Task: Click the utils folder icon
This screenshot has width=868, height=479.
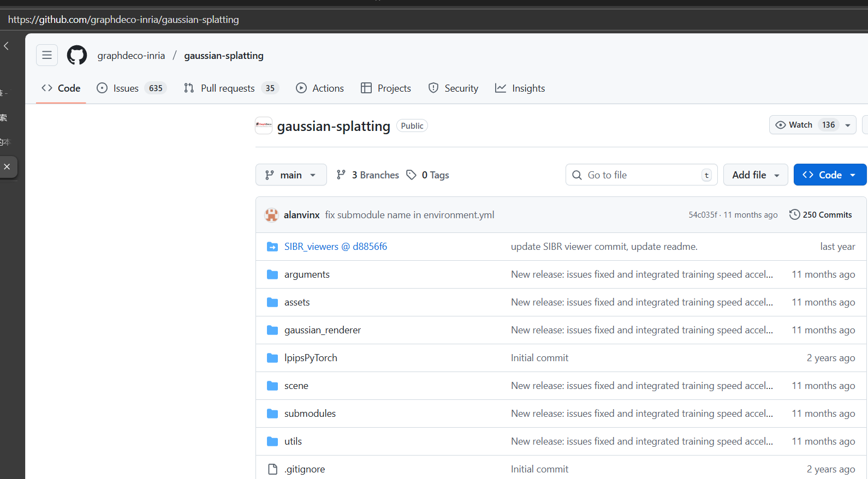Action: 272,441
